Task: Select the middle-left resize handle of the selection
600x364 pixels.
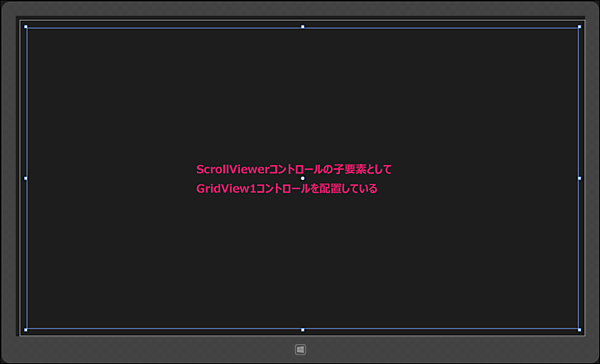Action: [26, 178]
